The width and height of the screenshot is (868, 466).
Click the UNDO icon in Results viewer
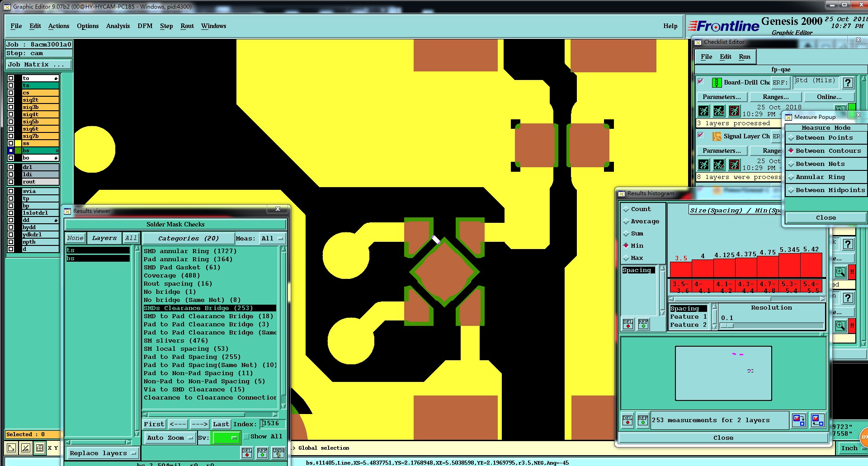click(x=278, y=453)
